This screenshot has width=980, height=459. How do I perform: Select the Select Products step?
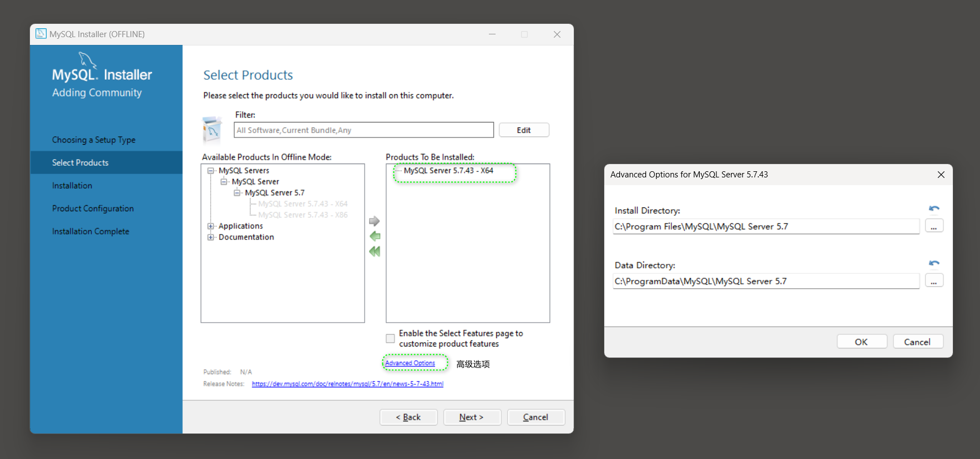(106, 162)
